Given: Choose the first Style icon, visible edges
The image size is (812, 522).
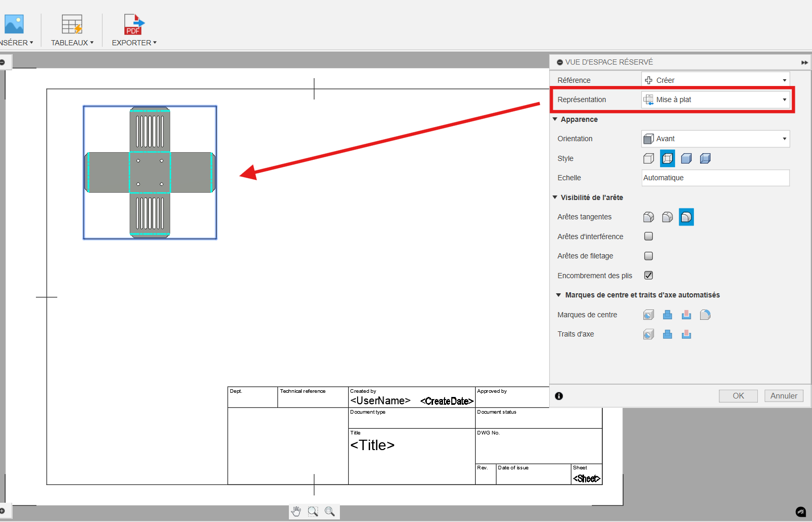Looking at the screenshot, I should pyautogui.click(x=649, y=158).
